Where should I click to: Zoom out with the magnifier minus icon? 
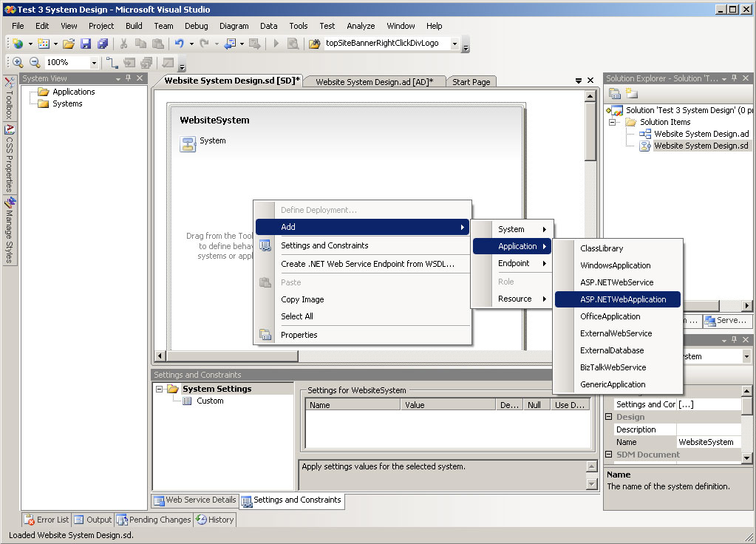pos(35,62)
